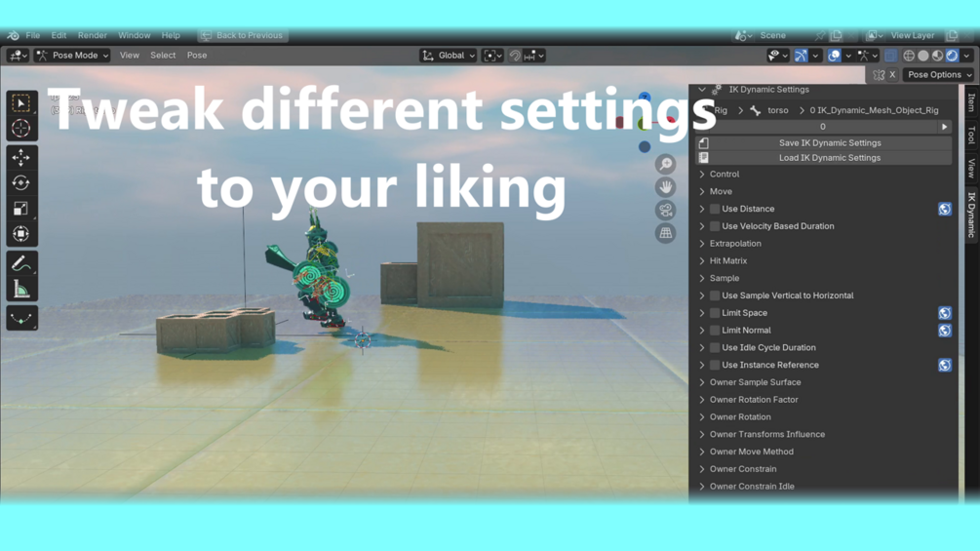Open the Render menu
The width and height of the screenshot is (980, 551).
(93, 36)
